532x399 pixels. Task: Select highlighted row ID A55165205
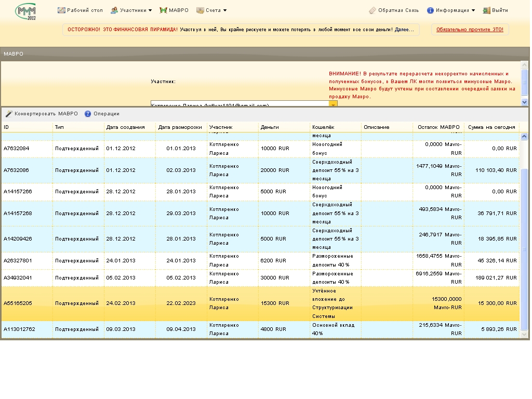tap(260, 303)
